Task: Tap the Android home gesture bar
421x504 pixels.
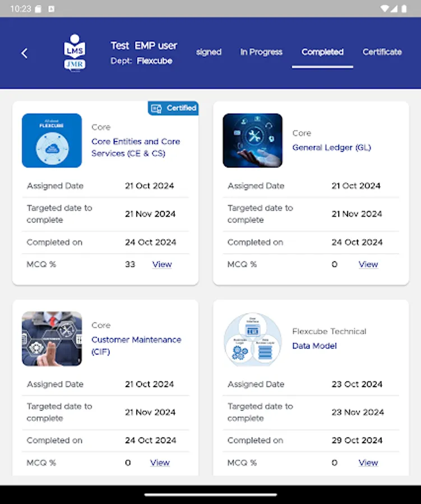Action: pos(211,495)
